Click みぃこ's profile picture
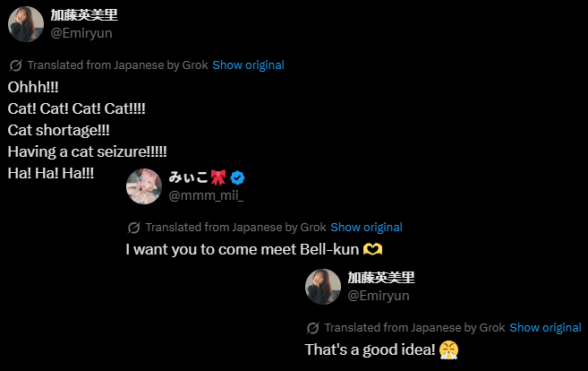This screenshot has width=588, height=371. [x=144, y=185]
